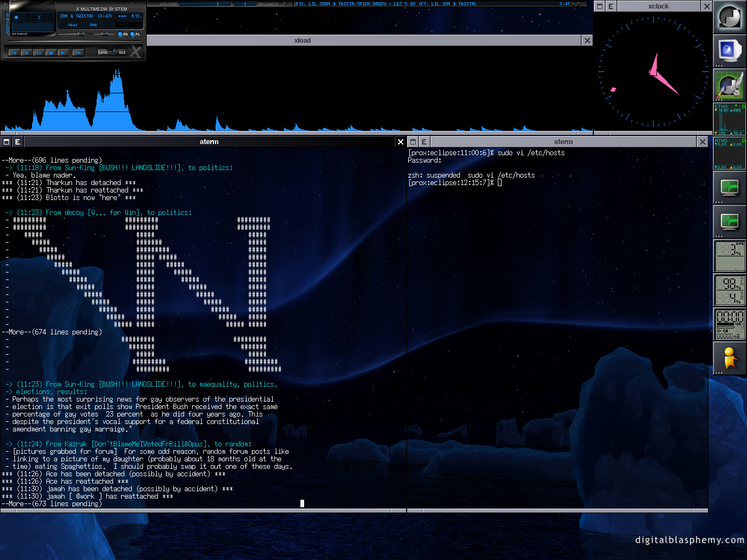
Task: Click the scrolling song title in XMMS
Action: [100, 16]
